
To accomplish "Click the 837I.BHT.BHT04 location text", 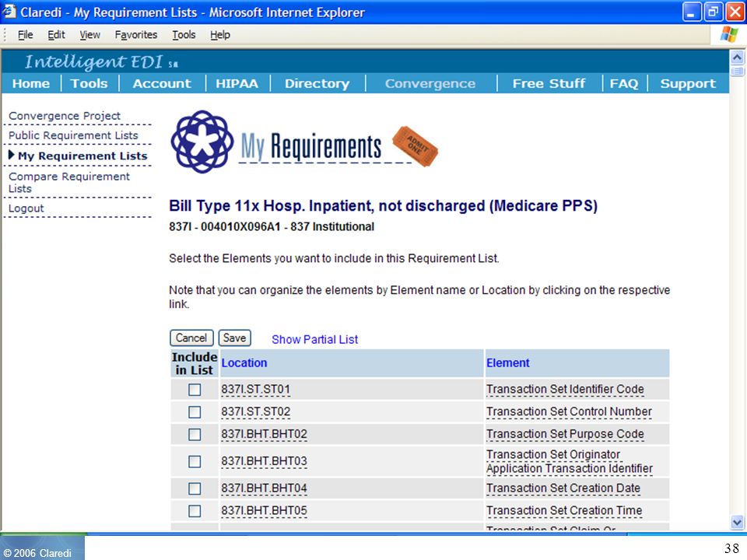I will (x=264, y=488).
